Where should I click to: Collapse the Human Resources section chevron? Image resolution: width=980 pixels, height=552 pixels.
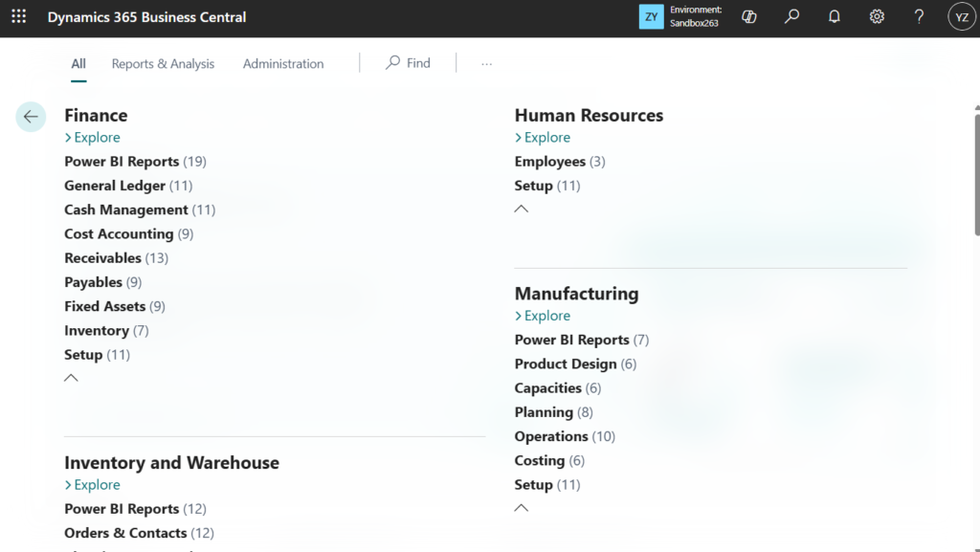coord(522,209)
